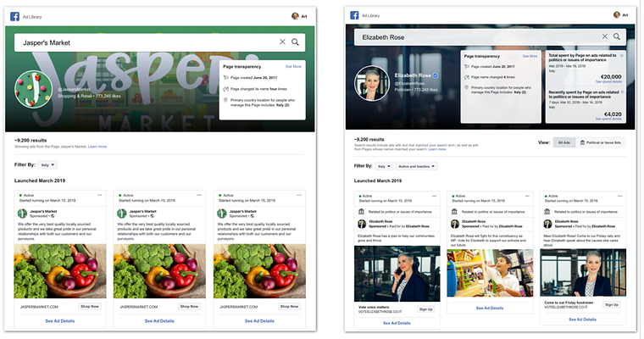644x339 pixels.
Task: Open the three-dot menu on the rightmost Jasper's Market ad
Action: pyautogui.click(x=299, y=195)
